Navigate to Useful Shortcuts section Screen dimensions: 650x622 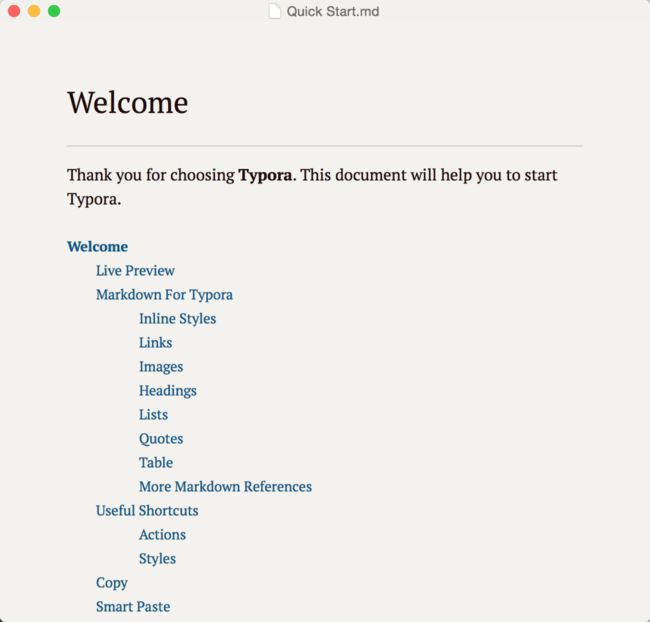coord(147,511)
